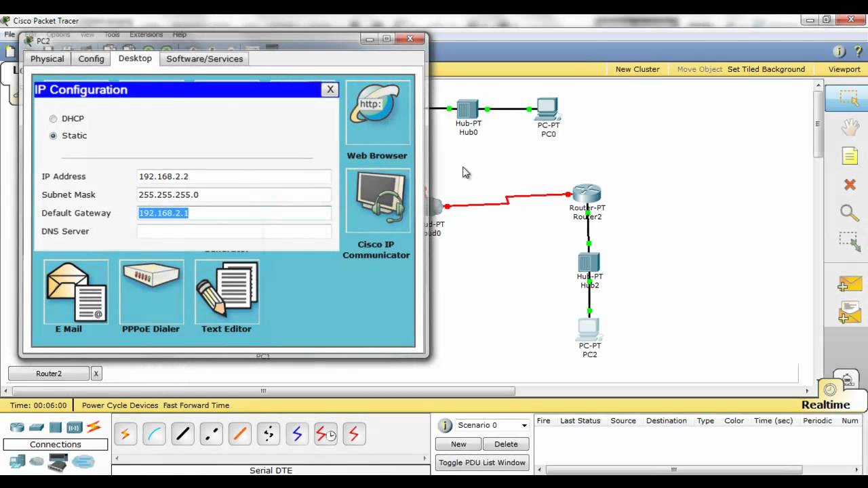Screen dimensions: 868x488
Task: Click Set Tiled Background
Action: [766, 69]
